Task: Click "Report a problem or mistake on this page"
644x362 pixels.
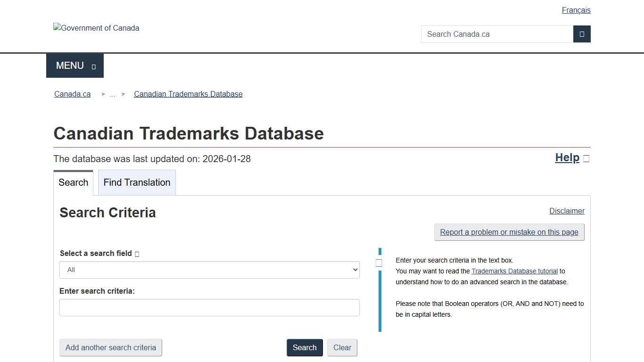Action: pyautogui.click(x=509, y=232)
